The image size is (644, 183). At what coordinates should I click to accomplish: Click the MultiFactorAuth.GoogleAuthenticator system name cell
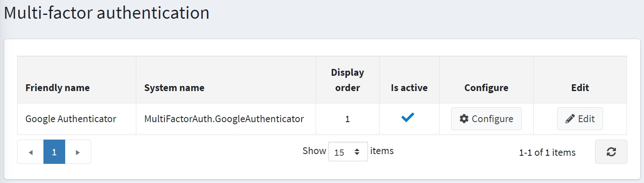tap(224, 119)
